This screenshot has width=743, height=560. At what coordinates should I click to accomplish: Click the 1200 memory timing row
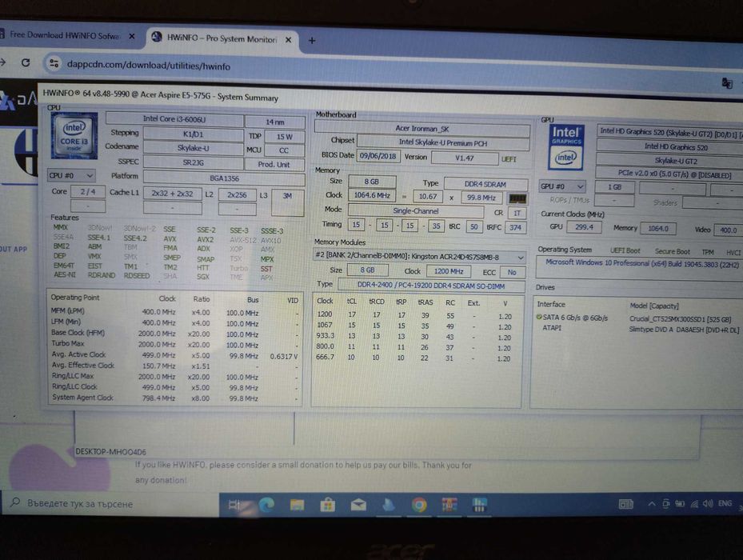click(x=414, y=315)
